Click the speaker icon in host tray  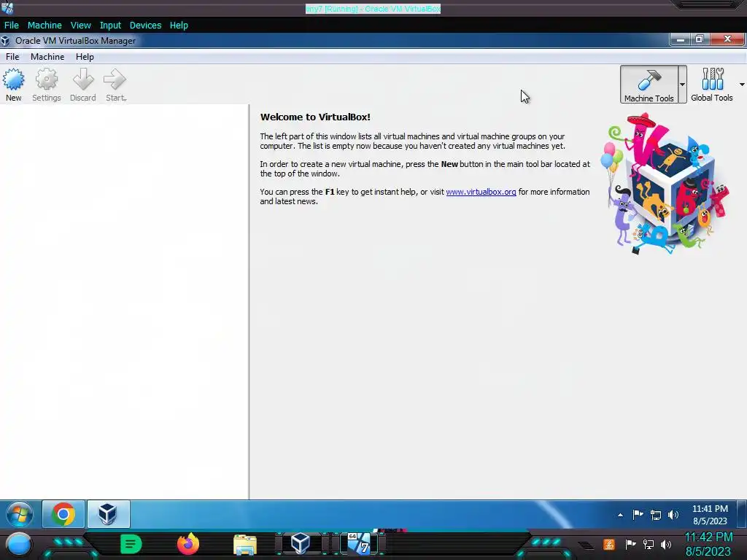point(666,544)
